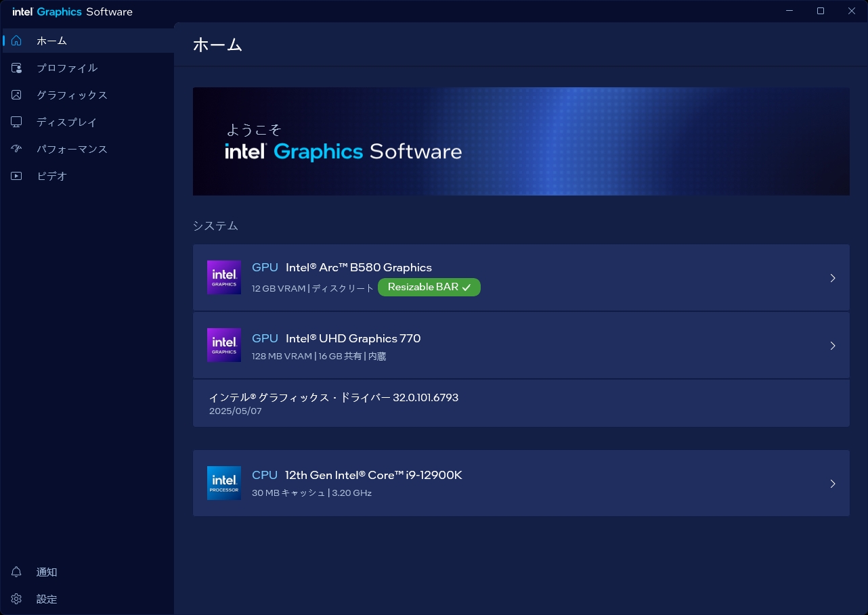The image size is (868, 615).
Task: Expand the Core i9-12900K CPU details chevron
Action: tap(833, 484)
